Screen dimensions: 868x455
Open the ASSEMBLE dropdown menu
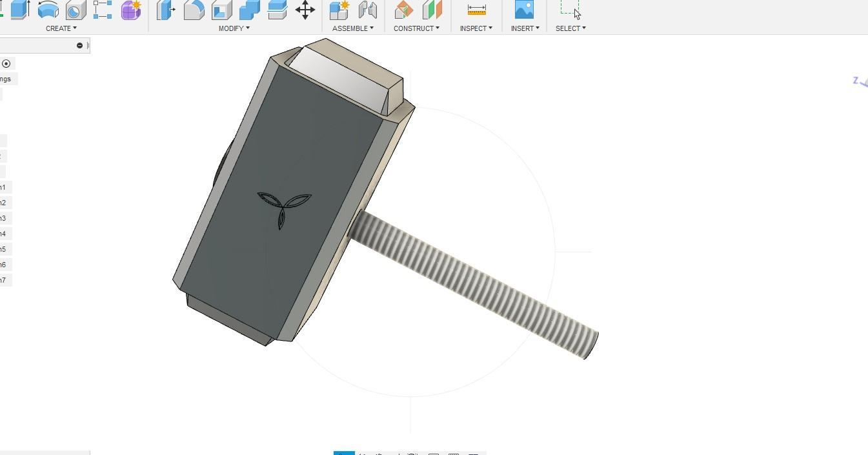coord(353,28)
